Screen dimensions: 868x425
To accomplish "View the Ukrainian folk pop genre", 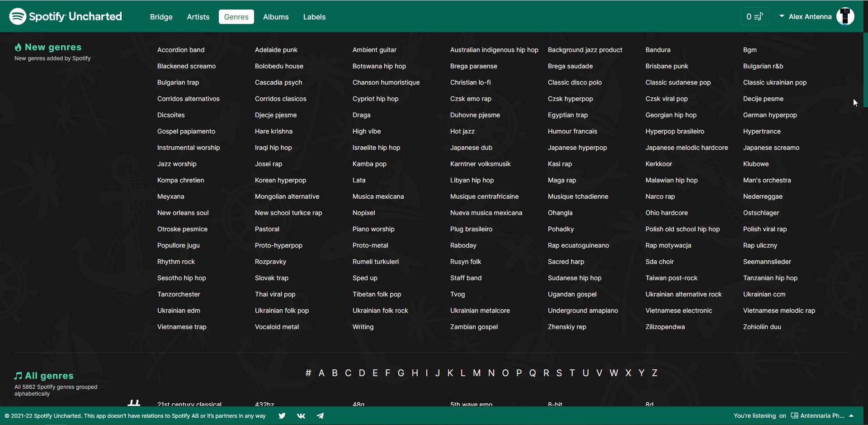I will 282,310.
